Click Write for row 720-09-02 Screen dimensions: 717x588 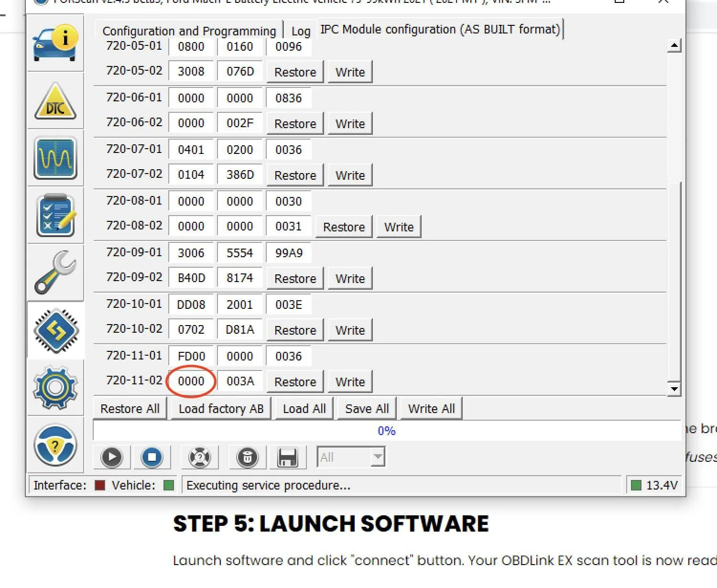(x=350, y=279)
